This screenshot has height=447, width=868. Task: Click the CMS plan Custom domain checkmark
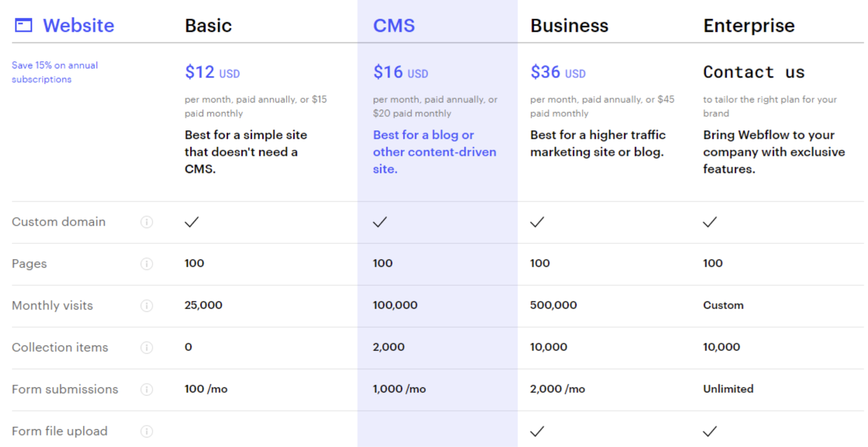(380, 222)
